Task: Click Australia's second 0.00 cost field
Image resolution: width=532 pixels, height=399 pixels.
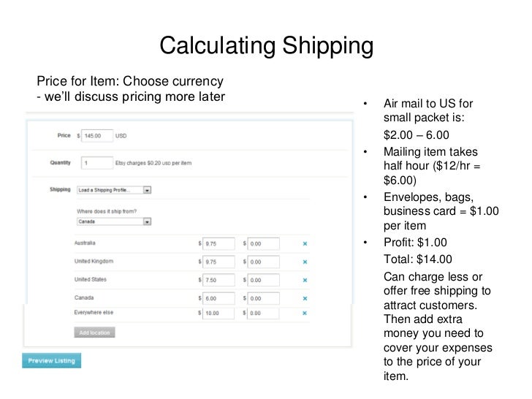Action: pos(265,243)
